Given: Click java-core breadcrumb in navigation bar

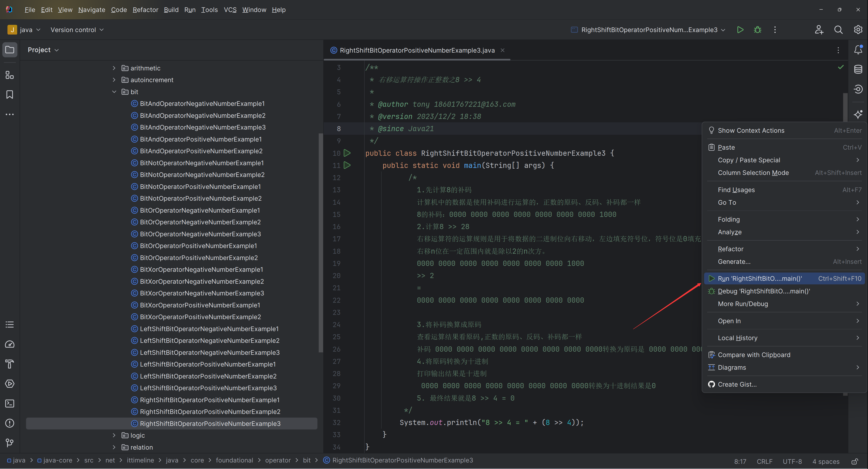Looking at the screenshot, I should click(55, 460).
